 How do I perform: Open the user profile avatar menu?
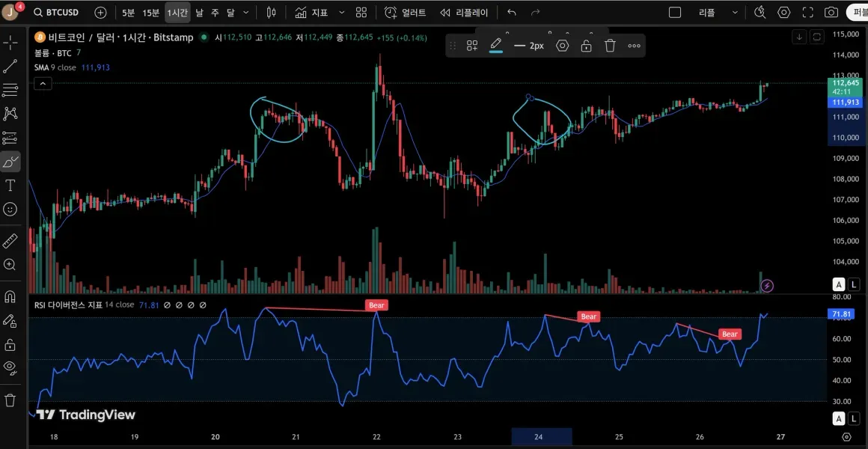tap(10, 12)
